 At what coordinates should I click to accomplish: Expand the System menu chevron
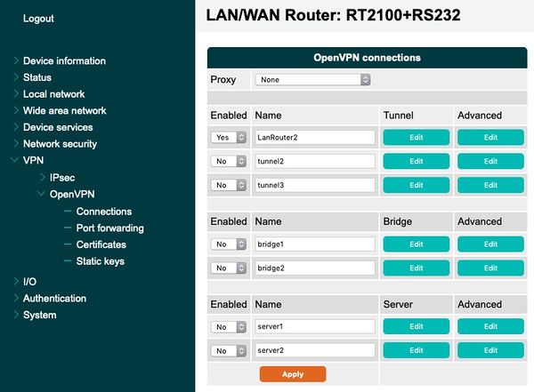(x=16, y=315)
